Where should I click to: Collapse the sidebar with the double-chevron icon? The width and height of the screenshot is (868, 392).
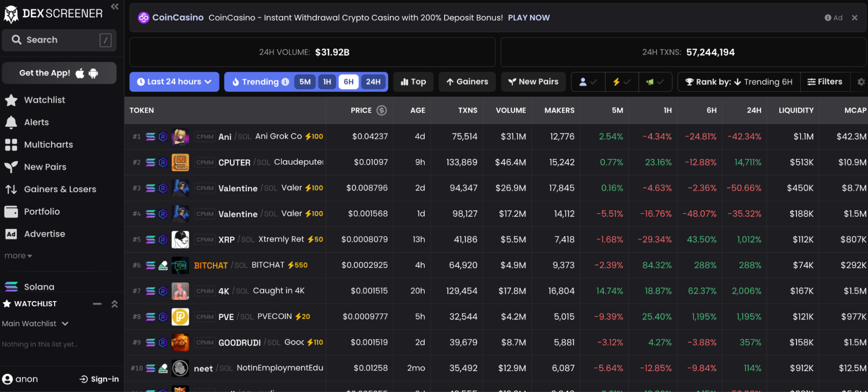pyautogui.click(x=115, y=7)
